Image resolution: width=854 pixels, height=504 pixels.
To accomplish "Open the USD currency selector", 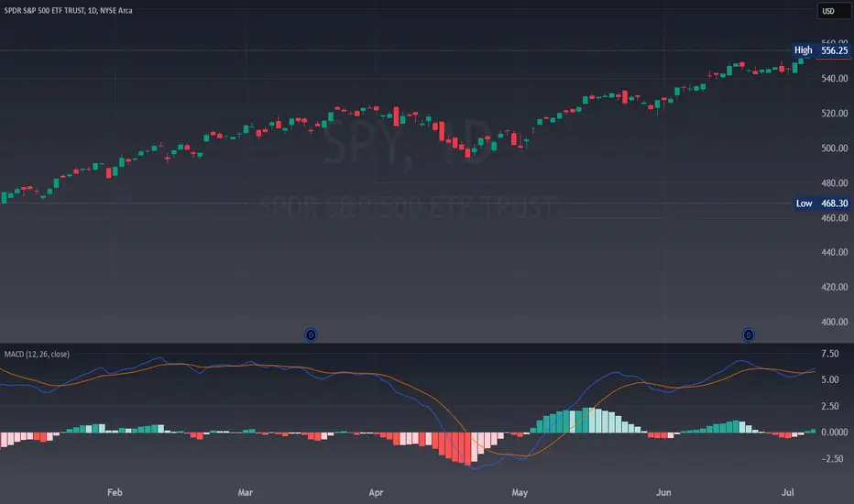I will (x=834, y=11).
